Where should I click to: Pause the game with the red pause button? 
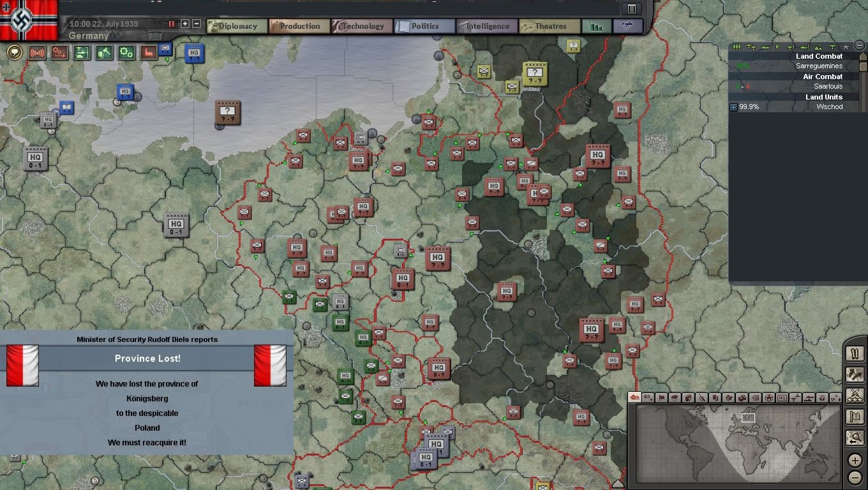(x=171, y=24)
